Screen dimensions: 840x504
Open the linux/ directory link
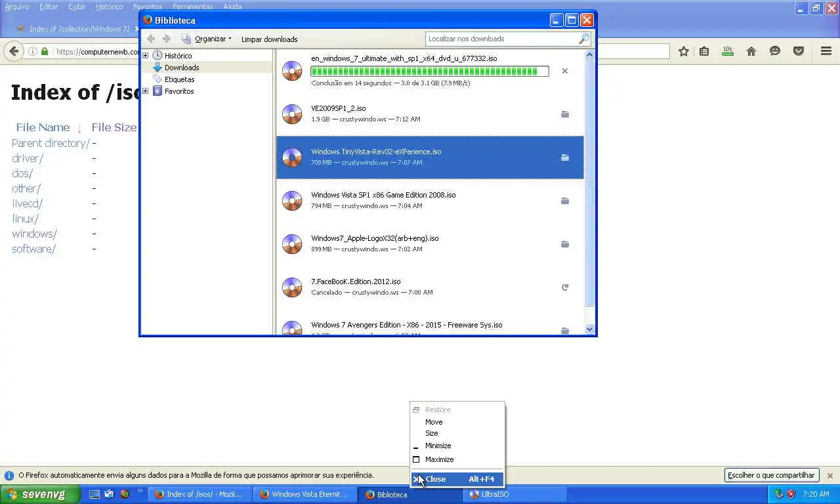pos(25,219)
